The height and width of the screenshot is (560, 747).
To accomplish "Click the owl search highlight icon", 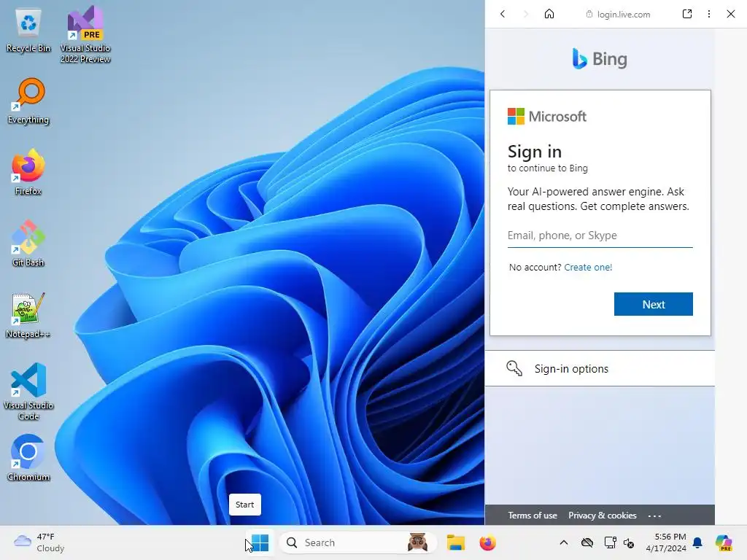I will tap(418, 542).
